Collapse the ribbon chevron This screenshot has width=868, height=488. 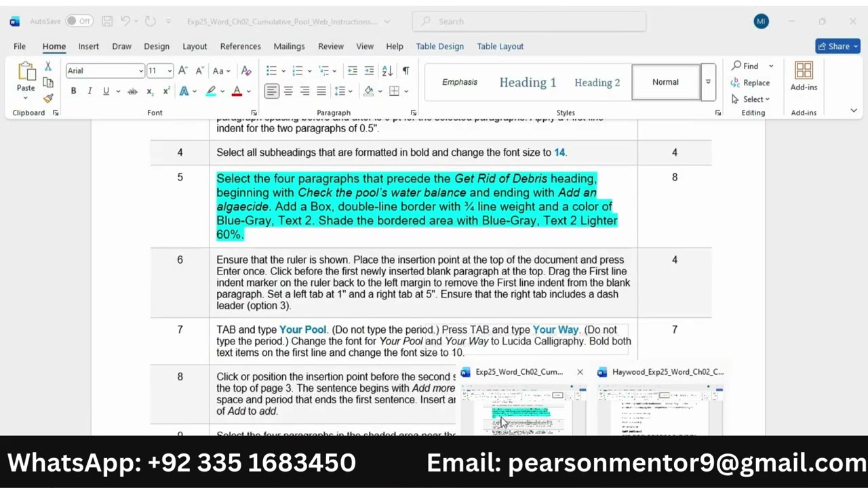click(854, 110)
